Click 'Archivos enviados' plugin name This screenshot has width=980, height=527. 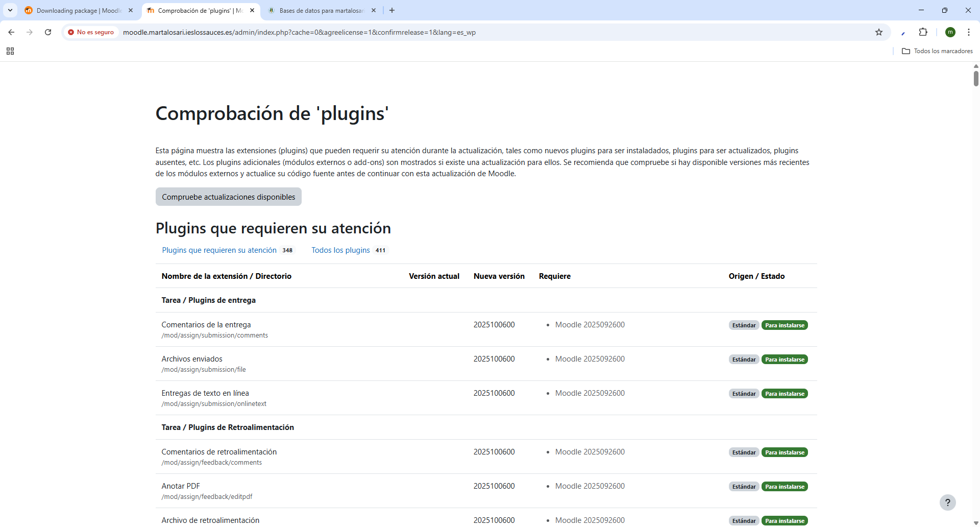[192, 359]
